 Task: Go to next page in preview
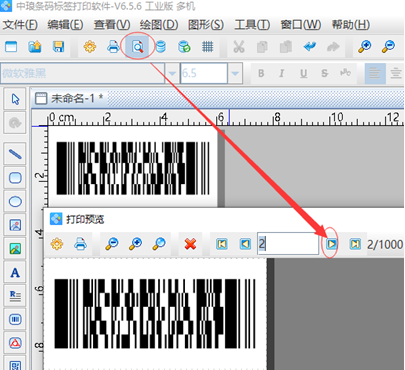[x=331, y=244]
